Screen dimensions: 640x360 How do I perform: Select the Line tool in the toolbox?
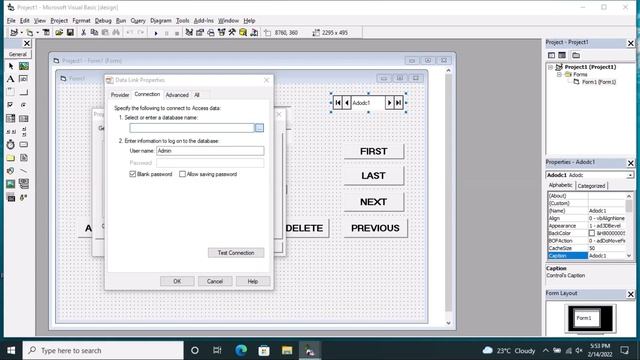24,171
